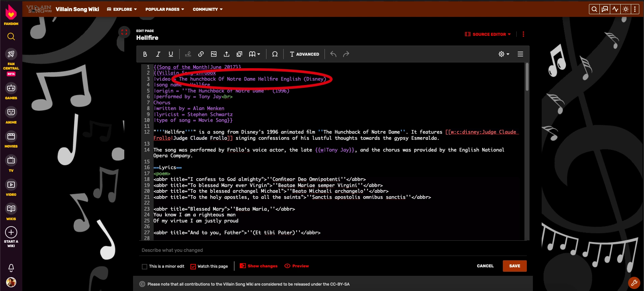
Task: Uncheck 'Watch this page'
Action: 193,266
